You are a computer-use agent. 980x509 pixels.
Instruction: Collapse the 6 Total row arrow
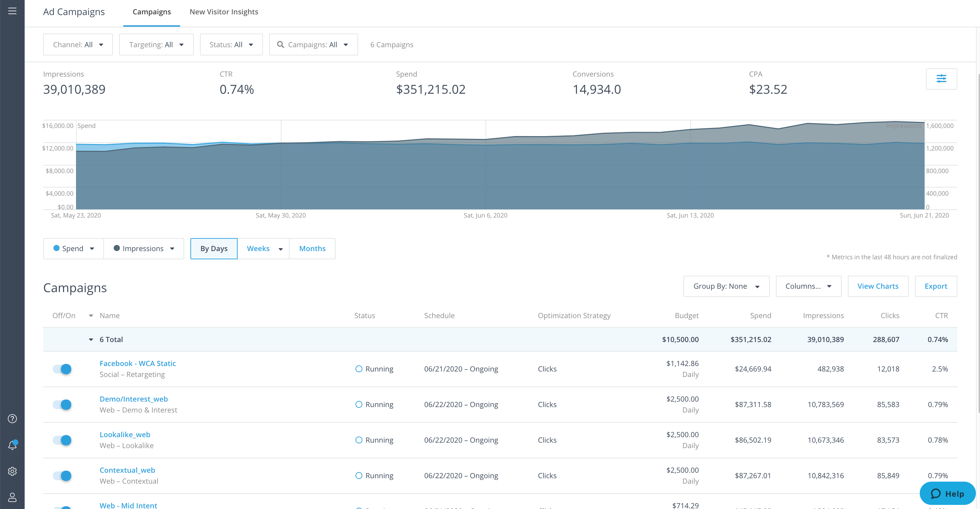pyautogui.click(x=91, y=339)
